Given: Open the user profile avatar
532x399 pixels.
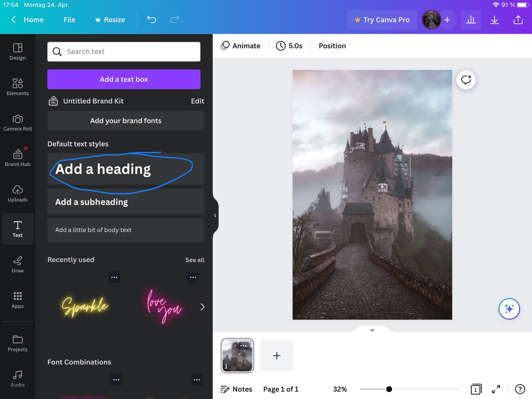Looking at the screenshot, I should click(x=431, y=20).
